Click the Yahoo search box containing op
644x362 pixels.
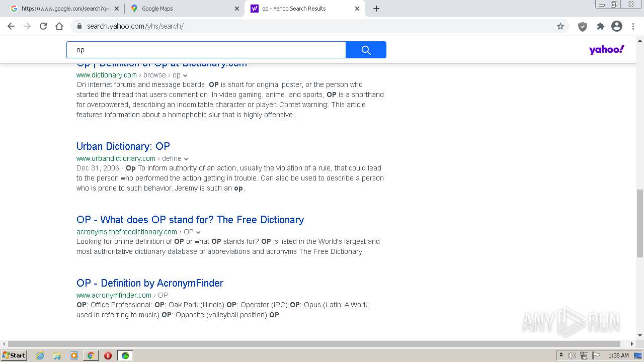(x=206, y=50)
